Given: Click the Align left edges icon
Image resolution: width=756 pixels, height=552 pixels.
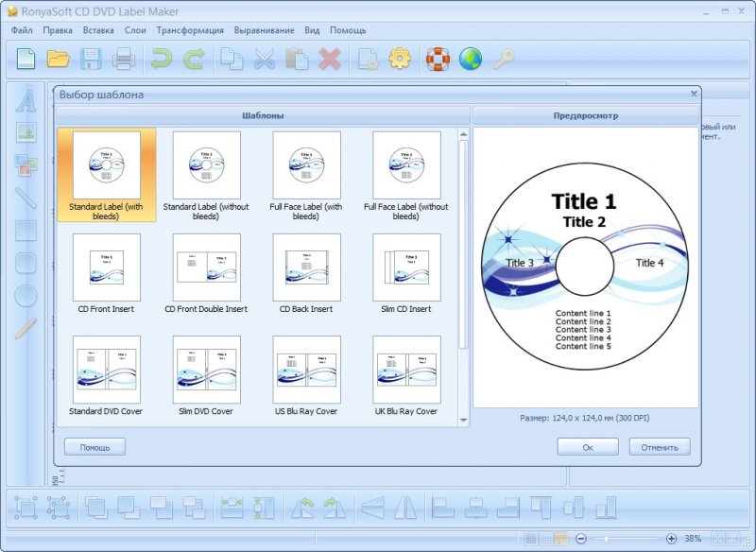Looking at the screenshot, I should [x=442, y=509].
